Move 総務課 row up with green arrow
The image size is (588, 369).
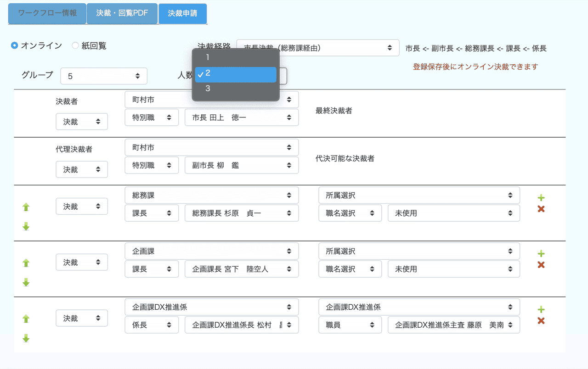26,207
